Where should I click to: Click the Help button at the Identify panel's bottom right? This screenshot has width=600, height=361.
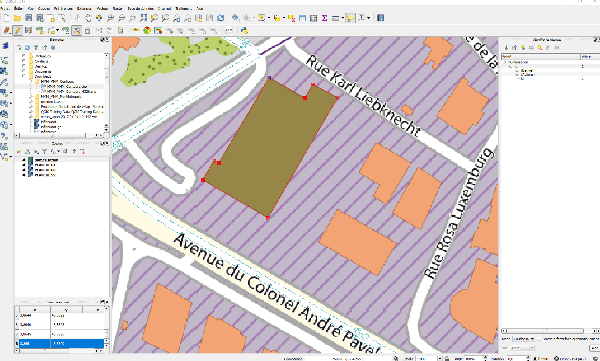click(595, 348)
